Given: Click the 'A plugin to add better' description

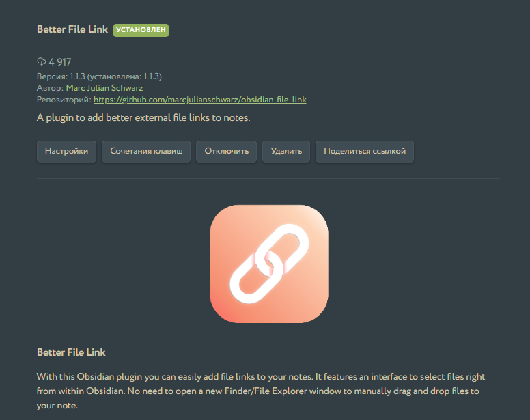Looking at the screenshot, I should pyautogui.click(x=143, y=117).
